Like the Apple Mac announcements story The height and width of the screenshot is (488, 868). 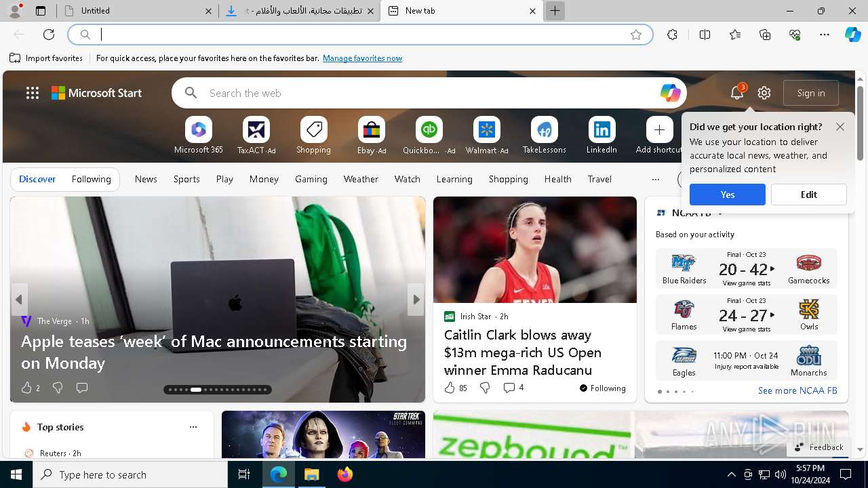(26, 388)
